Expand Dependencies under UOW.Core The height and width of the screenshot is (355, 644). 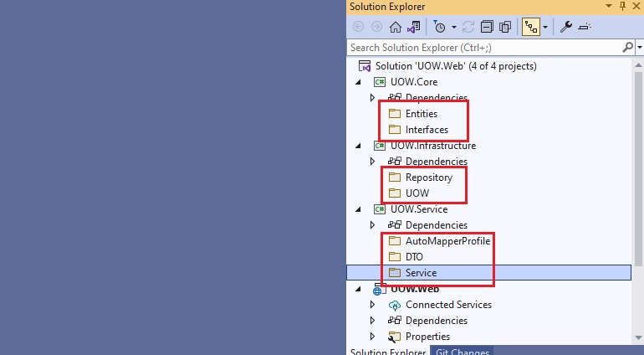click(372, 98)
